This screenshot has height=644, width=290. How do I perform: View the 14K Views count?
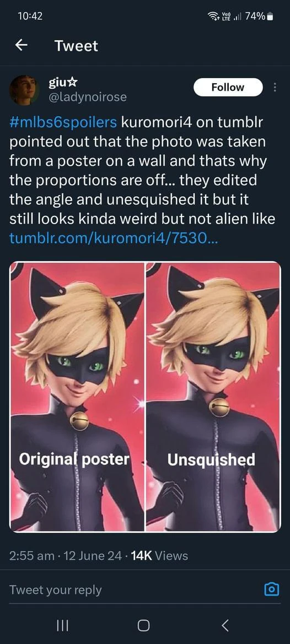[158, 556]
